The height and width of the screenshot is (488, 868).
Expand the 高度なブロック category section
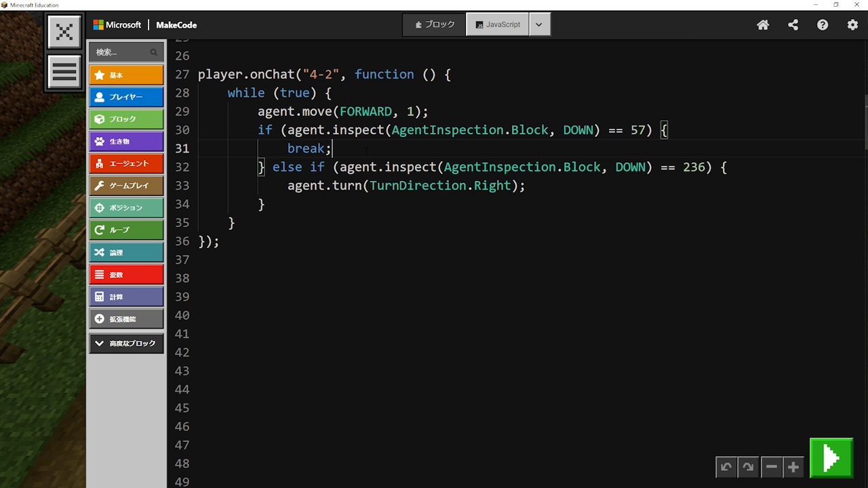(126, 344)
